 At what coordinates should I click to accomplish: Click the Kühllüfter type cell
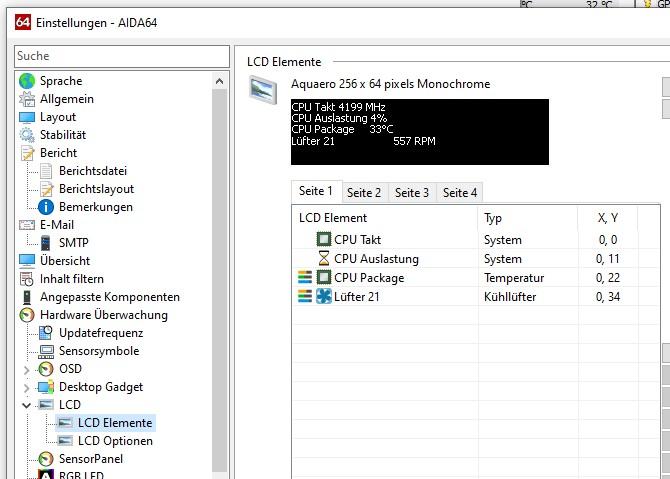[x=510, y=297]
